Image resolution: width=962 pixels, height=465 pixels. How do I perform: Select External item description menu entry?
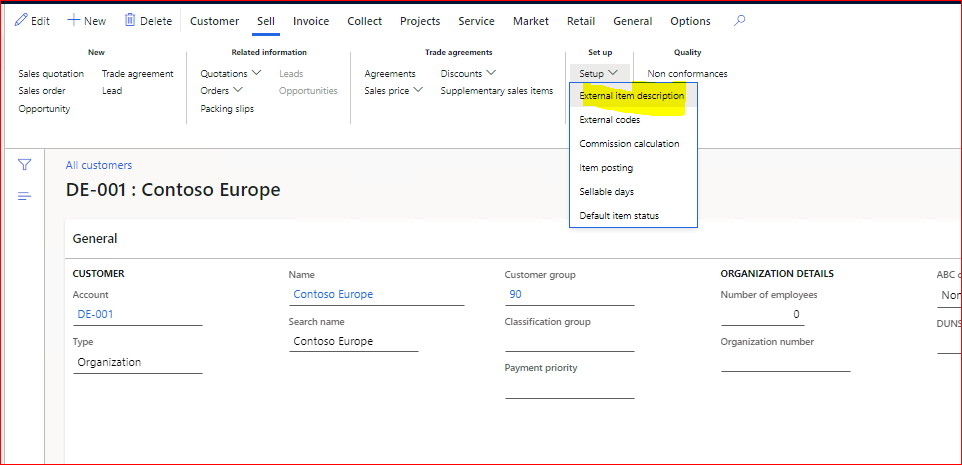pyautogui.click(x=632, y=96)
